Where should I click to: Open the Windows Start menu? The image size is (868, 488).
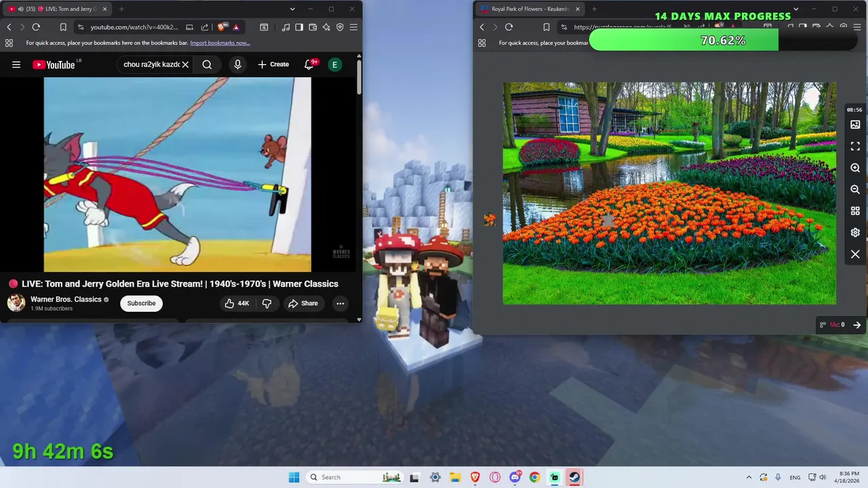pyautogui.click(x=294, y=477)
